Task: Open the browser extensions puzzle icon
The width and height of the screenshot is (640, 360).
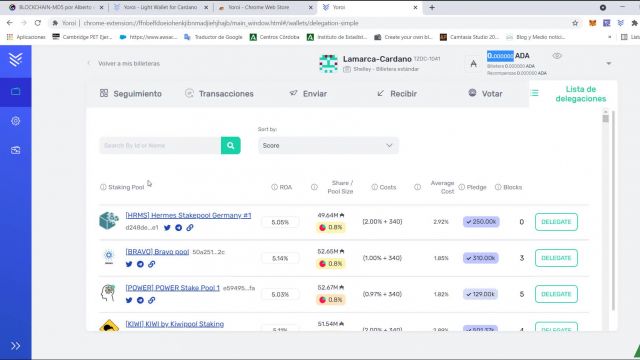Action: click(634, 23)
